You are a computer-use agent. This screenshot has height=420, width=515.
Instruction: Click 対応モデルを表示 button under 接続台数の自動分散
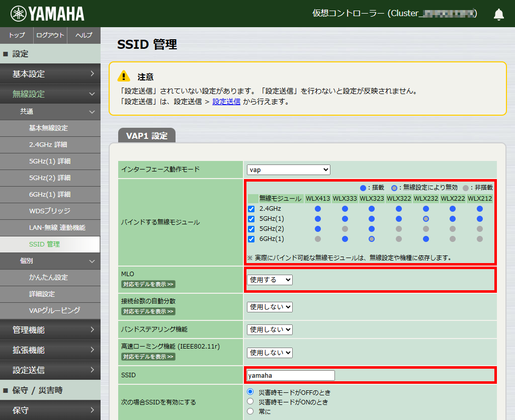[x=148, y=311]
